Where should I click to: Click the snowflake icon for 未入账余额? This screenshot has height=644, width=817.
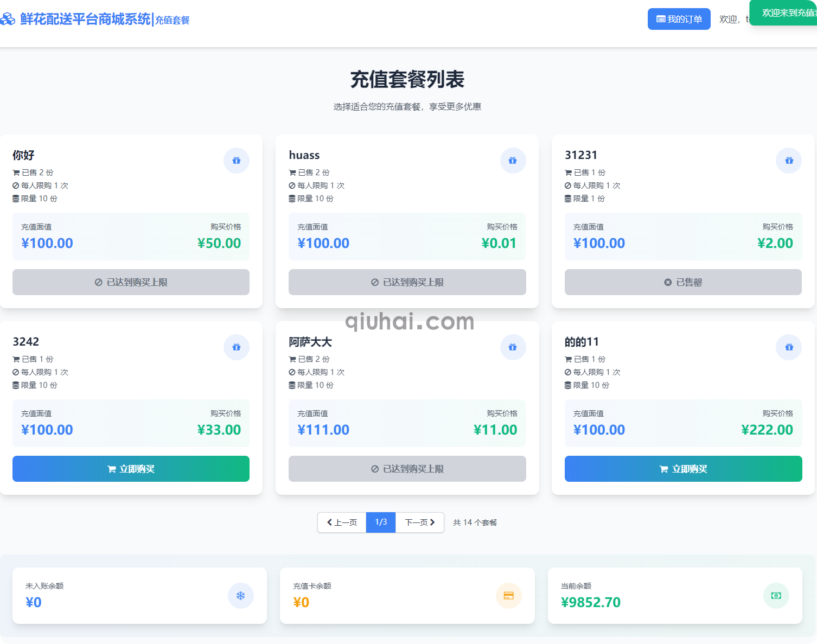[240, 596]
